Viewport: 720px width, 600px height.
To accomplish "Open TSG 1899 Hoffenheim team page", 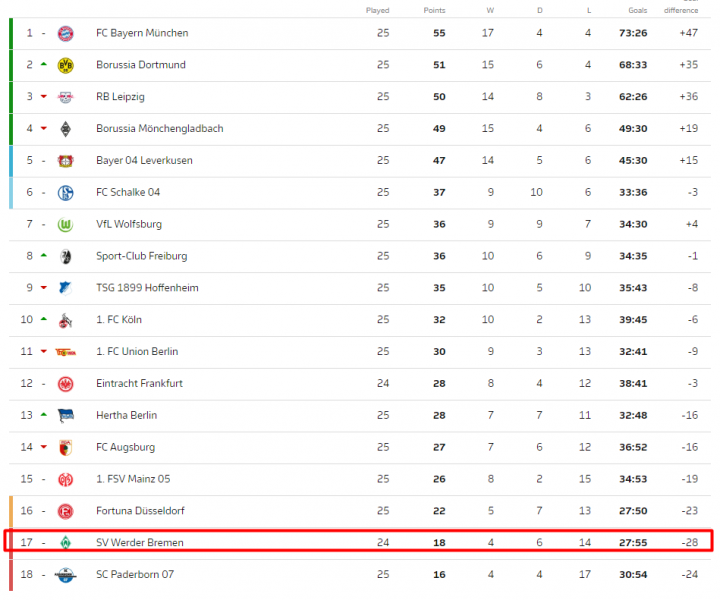I will 147,288.
